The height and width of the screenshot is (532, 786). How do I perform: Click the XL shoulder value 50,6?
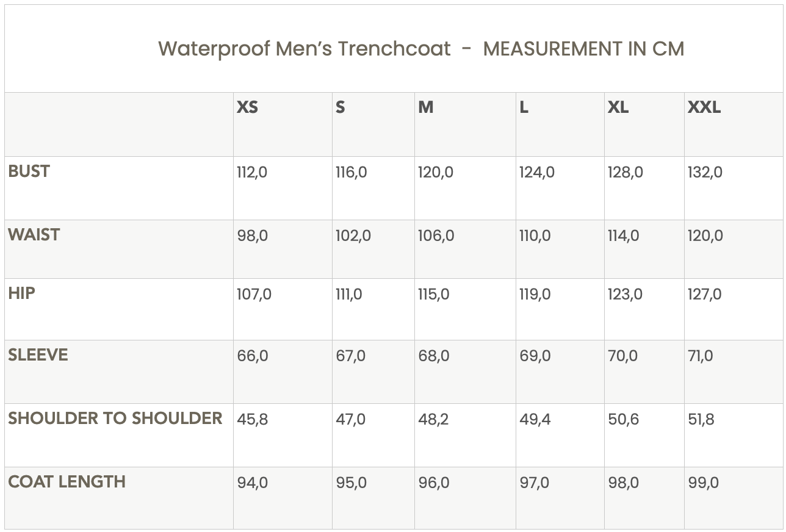pyautogui.click(x=623, y=420)
